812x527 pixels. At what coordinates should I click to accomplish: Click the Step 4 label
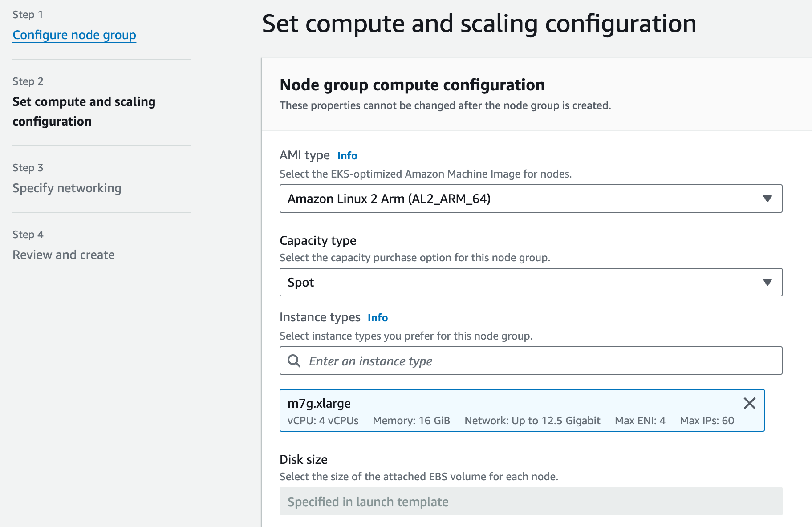tap(28, 235)
